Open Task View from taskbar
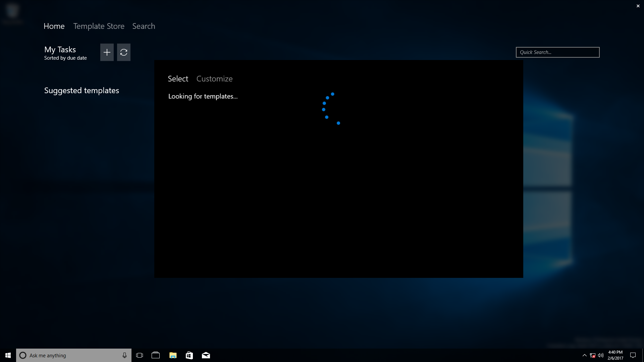The height and width of the screenshot is (362, 644). (140, 355)
